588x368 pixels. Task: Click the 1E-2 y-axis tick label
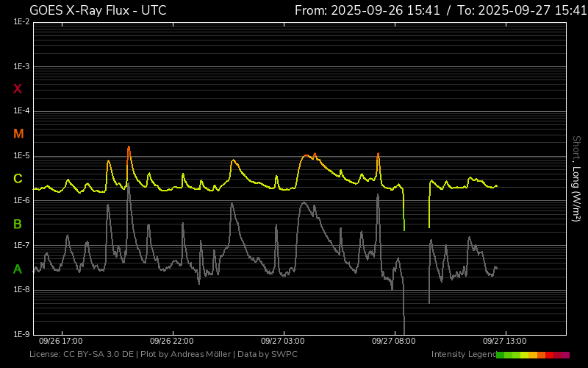(x=21, y=22)
